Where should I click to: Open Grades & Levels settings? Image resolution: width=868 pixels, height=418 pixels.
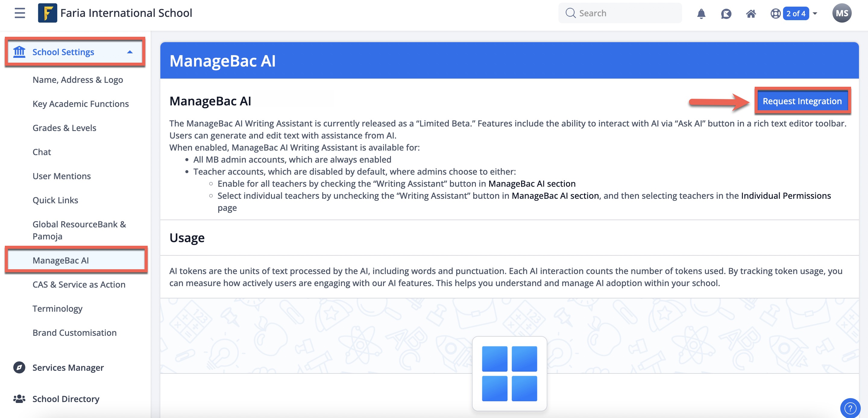tap(64, 128)
